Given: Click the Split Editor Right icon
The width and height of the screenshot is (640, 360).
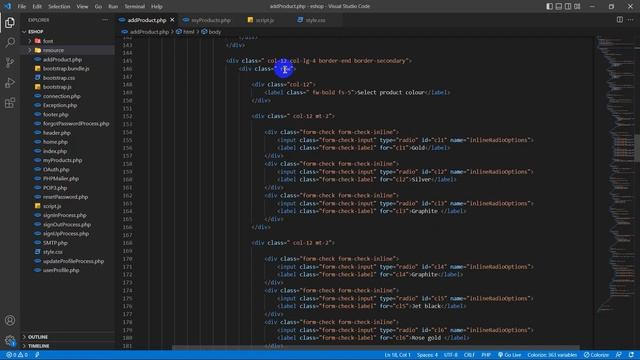Looking at the screenshot, I should (x=620, y=20).
